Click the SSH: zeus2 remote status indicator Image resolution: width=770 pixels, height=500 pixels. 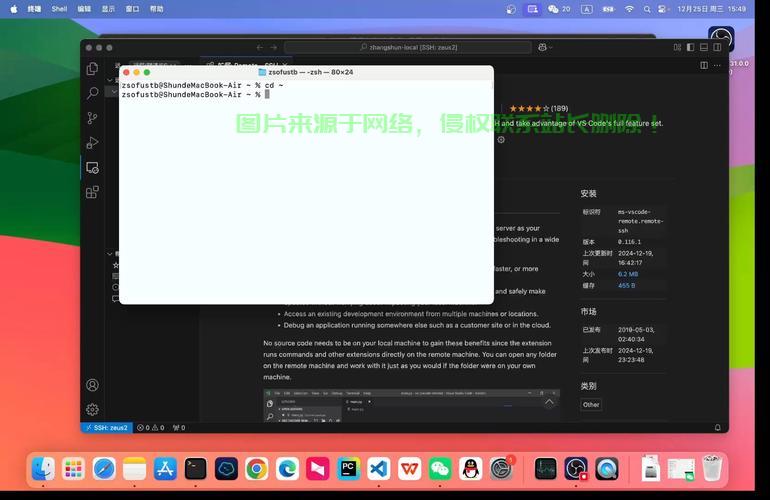point(107,428)
